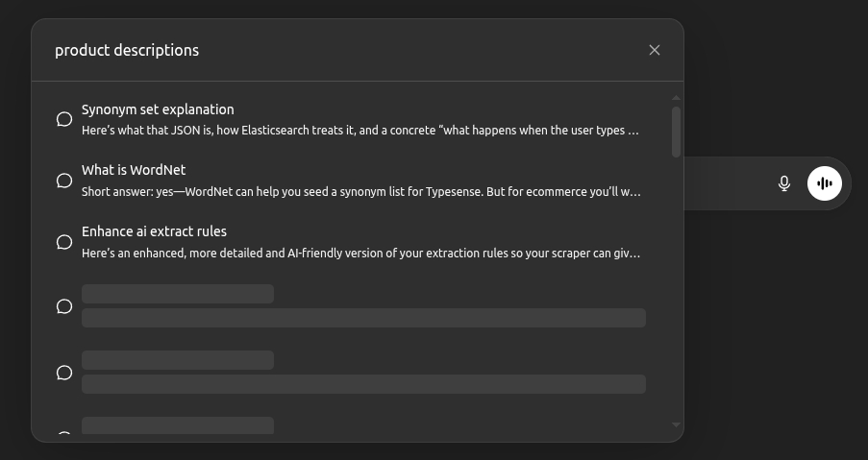Start voice mode with the waveform button

[x=825, y=183]
